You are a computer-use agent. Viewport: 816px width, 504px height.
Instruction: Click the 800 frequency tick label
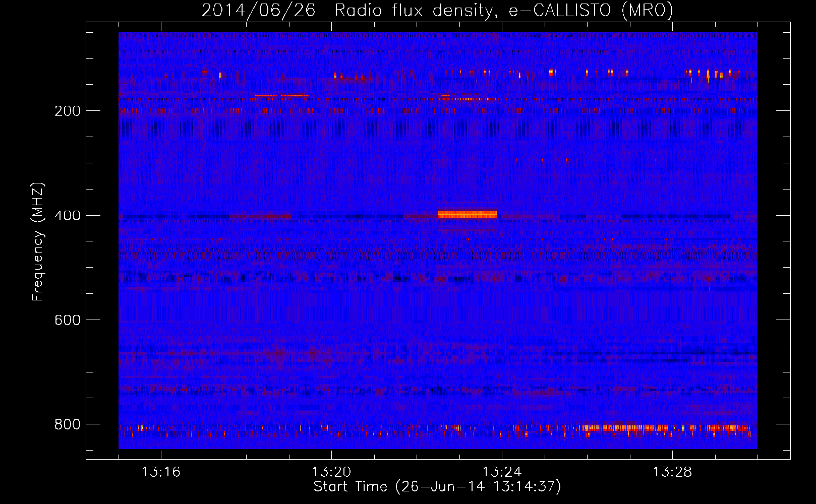point(68,424)
